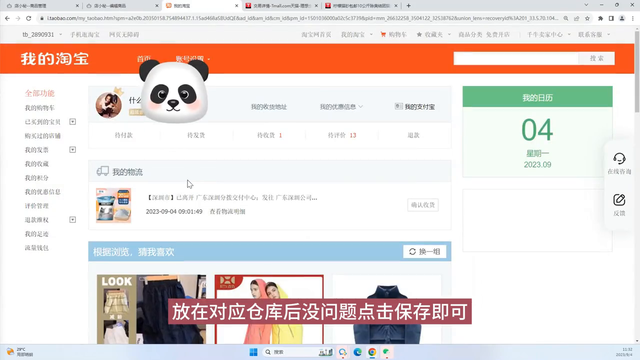This screenshot has height=360, width=640.
Task: Click the 换一组 refresh recommendations button
Action: (x=424, y=252)
